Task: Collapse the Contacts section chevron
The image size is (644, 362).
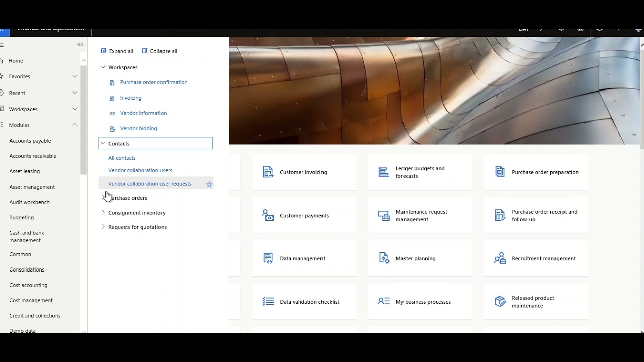Action: tap(103, 143)
